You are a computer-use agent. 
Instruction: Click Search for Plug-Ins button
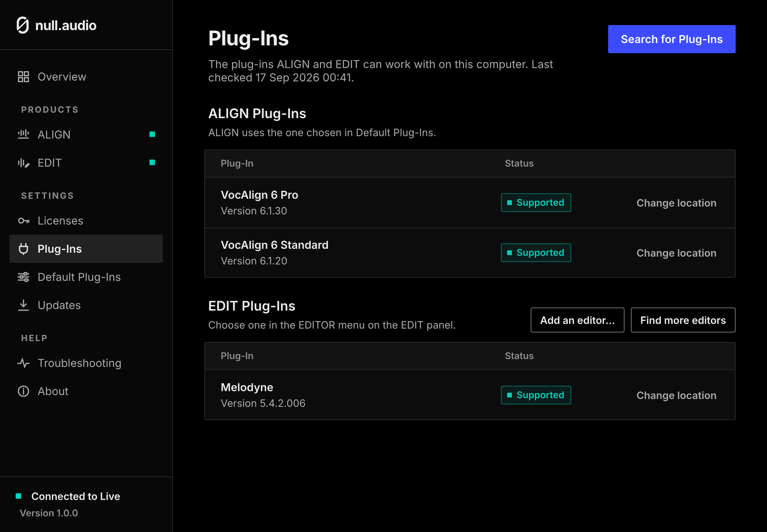tap(672, 39)
